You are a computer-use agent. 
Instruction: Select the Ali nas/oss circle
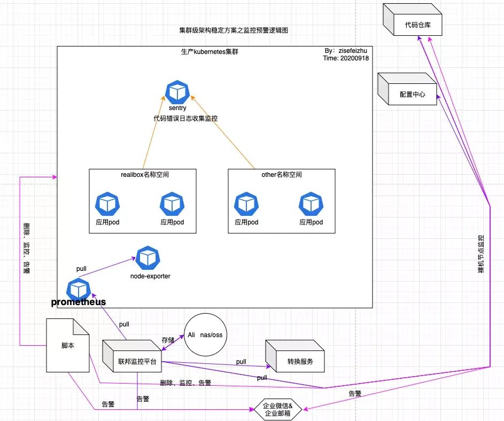click(x=205, y=334)
